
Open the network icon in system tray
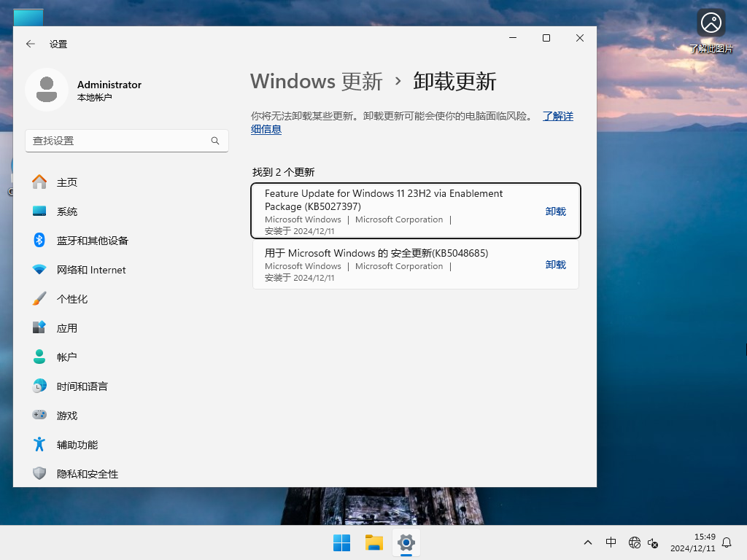pyautogui.click(x=634, y=542)
